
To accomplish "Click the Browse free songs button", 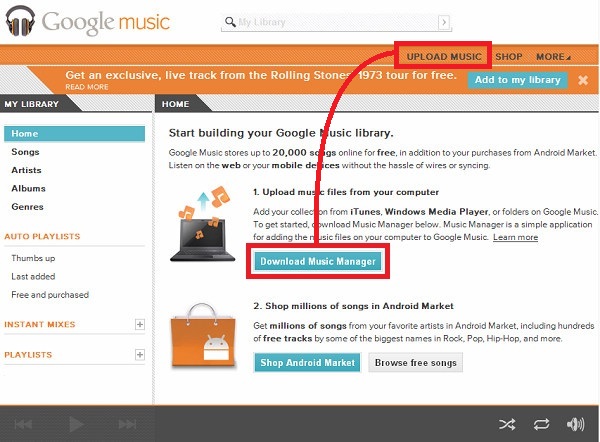I will pyautogui.click(x=416, y=363).
